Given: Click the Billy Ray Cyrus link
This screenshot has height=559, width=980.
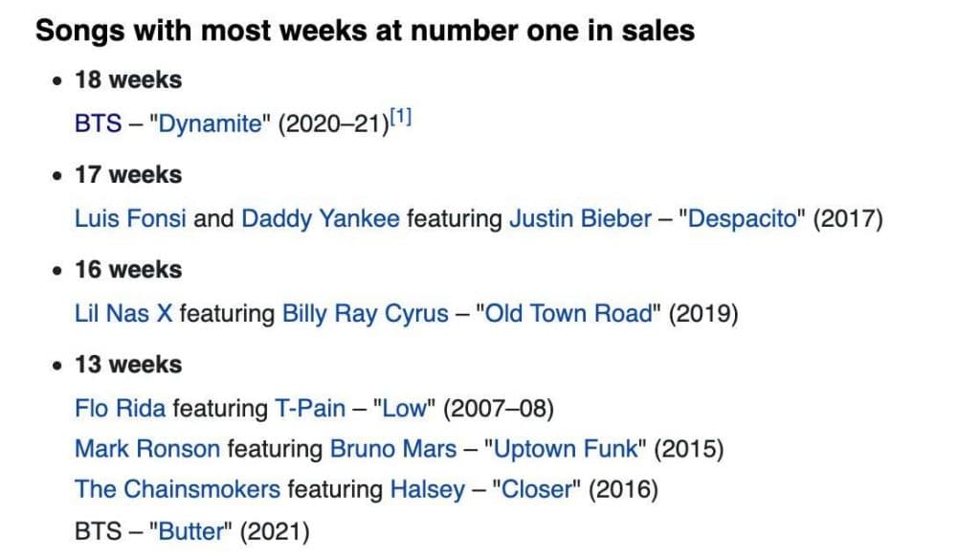Looking at the screenshot, I should coord(366,314).
